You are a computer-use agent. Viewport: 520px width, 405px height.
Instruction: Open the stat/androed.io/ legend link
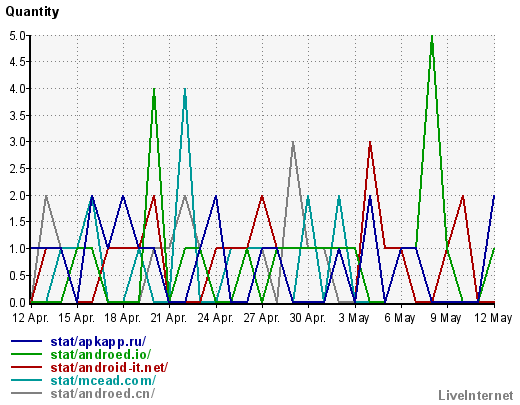pyautogui.click(x=101, y=354)
